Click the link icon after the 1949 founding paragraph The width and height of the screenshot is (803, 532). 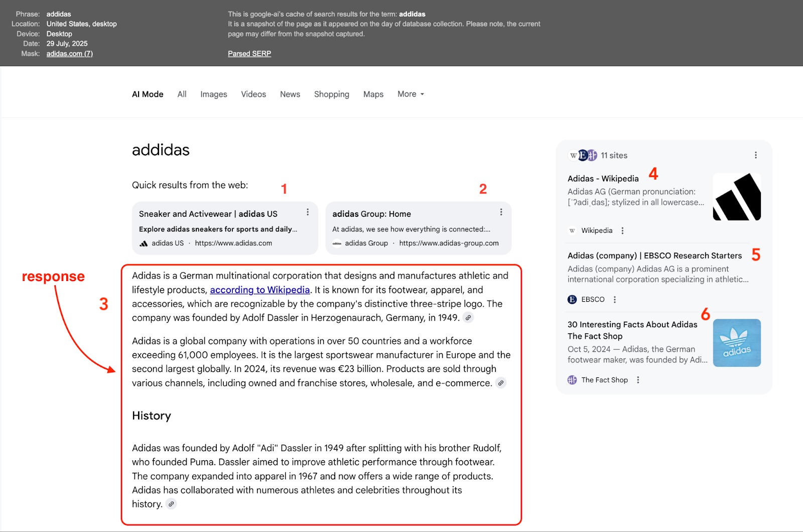[x=468, y=318]
